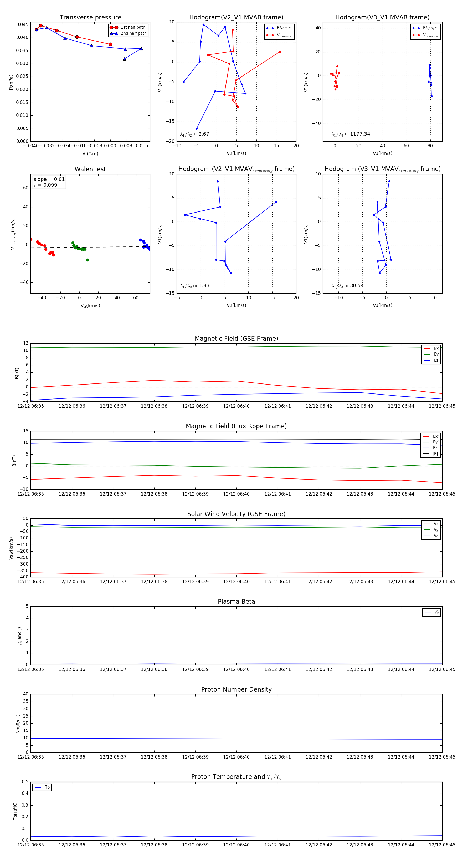The width and height of the screenshot is (473, 868).
Task: Click the "Proton Number Density" title
Action: point(236,689)
